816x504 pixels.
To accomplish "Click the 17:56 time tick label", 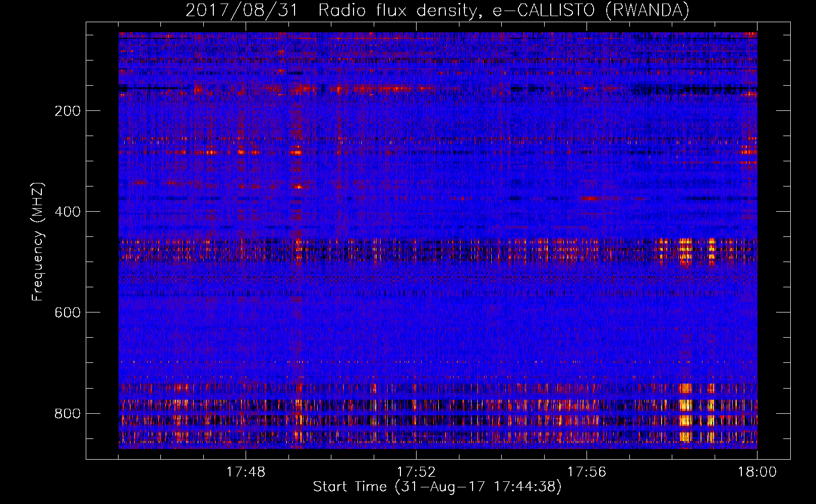I will [x=587, y=472].
